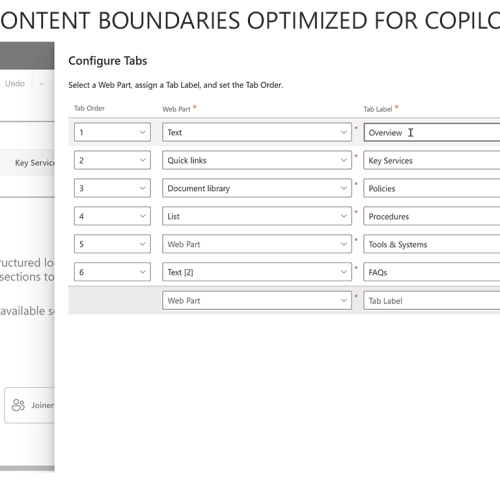Expand the Text [2] web part dropdown
The image size is (500, 500).
point(257,272)
